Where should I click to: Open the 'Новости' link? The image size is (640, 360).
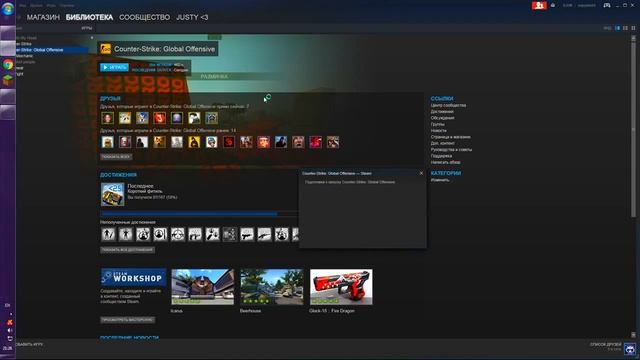click(x=439, y=131)
